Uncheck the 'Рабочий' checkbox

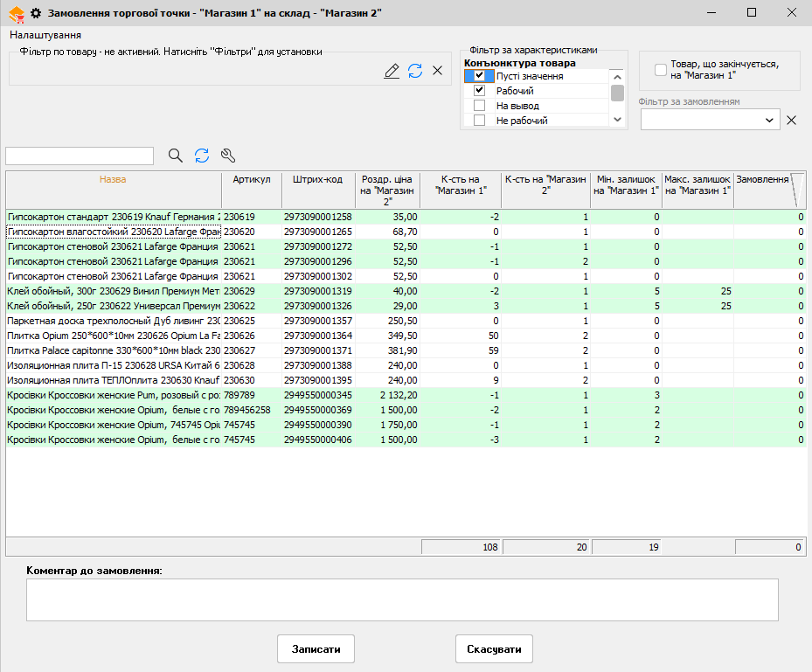tap(479, 91)
